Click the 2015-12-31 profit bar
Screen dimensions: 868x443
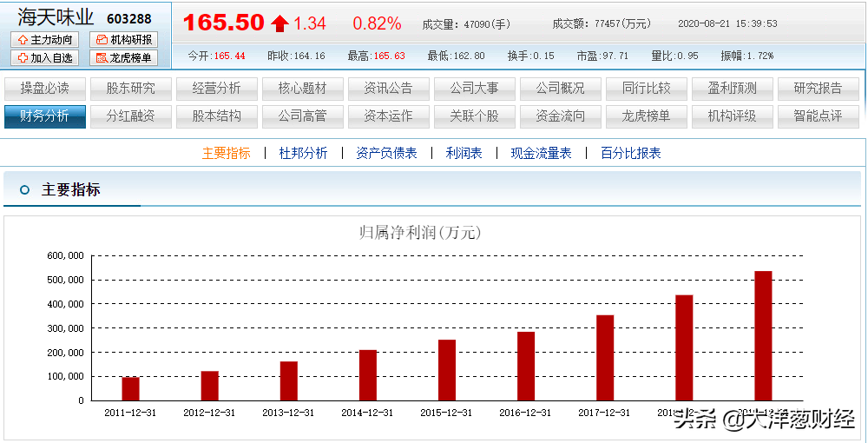(x=447, y=370)
